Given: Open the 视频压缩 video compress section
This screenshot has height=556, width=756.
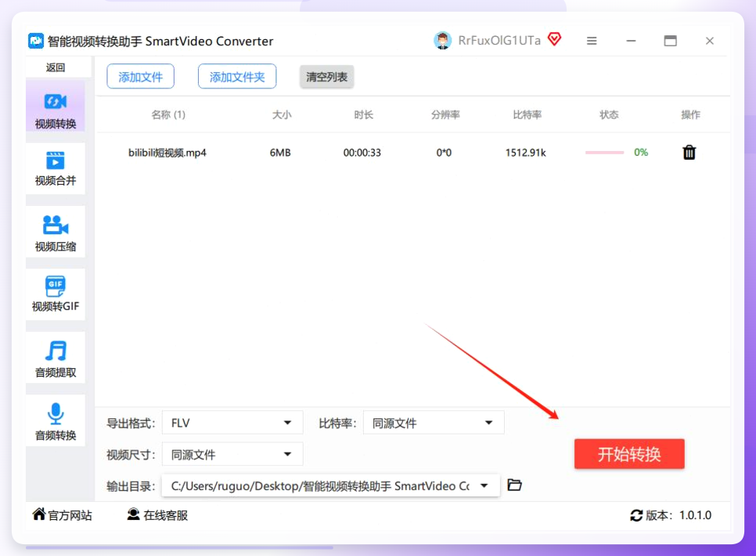Looking at the screenshot, I should (x=56, y=232).
